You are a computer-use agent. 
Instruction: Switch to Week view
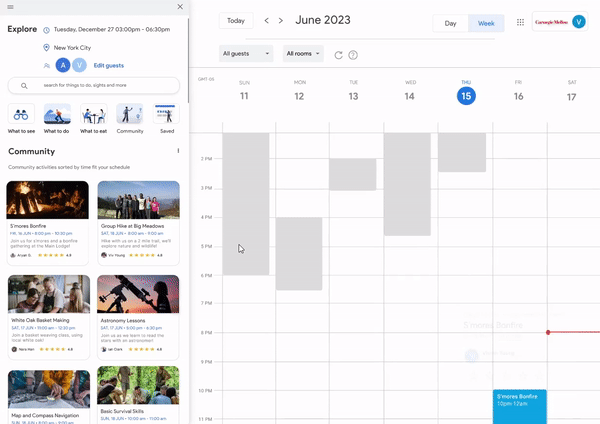click(486, 23)
